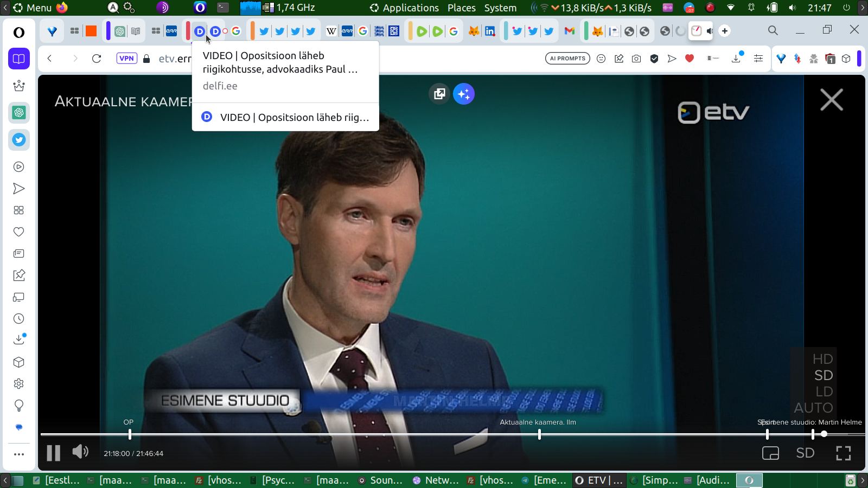Open Twitter in Opera sidebar
Image resolution: width=868 pixels, height=488 pixels.
(x=19, y=140)
